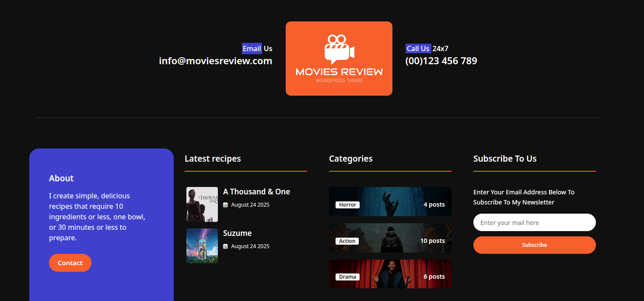The height and width of the screenshot is (301, 644).
Task: Click the '10 posts' count on Action banner
Action: click(432, 241)
